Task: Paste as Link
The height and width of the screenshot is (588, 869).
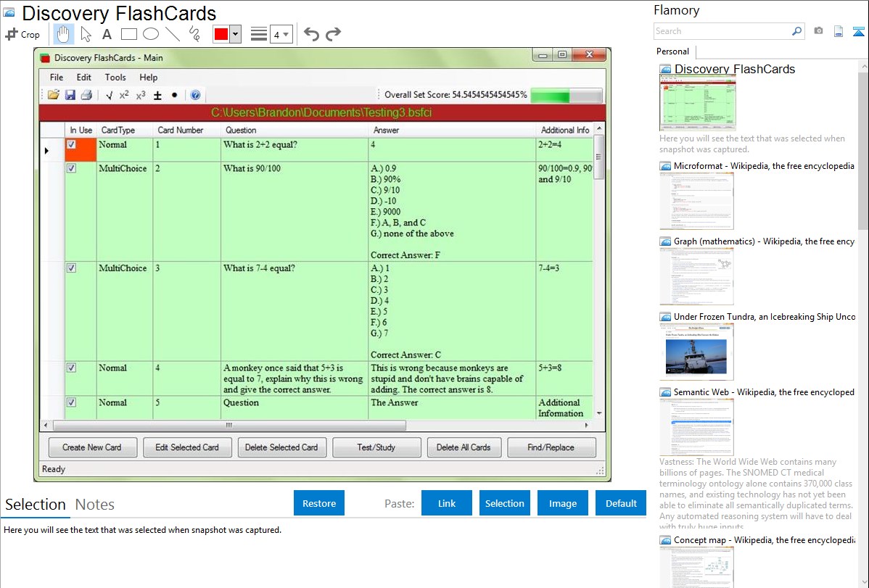Action: (x=447, y=503)
